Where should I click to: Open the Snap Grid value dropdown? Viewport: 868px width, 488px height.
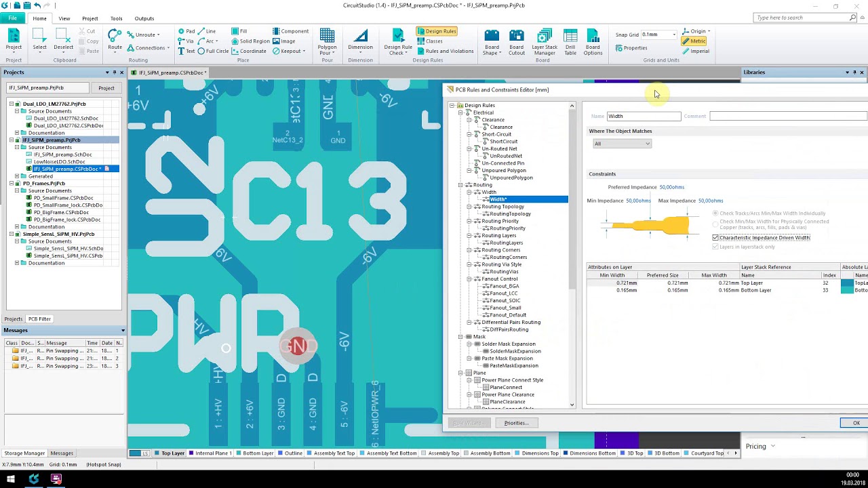(674, 35)
